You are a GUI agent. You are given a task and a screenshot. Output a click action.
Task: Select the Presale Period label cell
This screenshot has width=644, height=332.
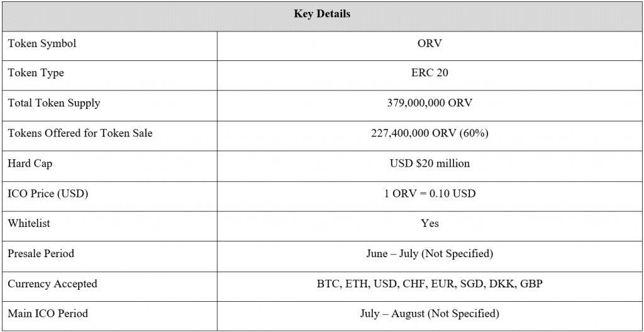point(41,253)
